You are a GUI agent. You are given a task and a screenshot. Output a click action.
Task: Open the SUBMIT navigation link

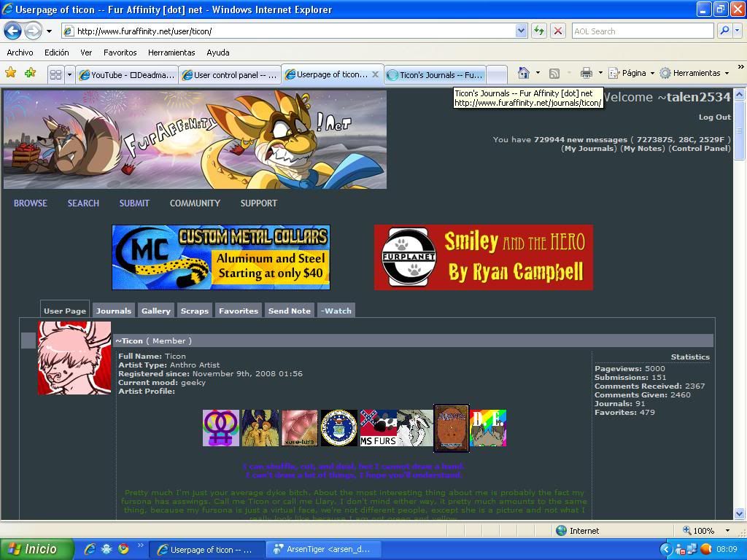coord(134,203)
